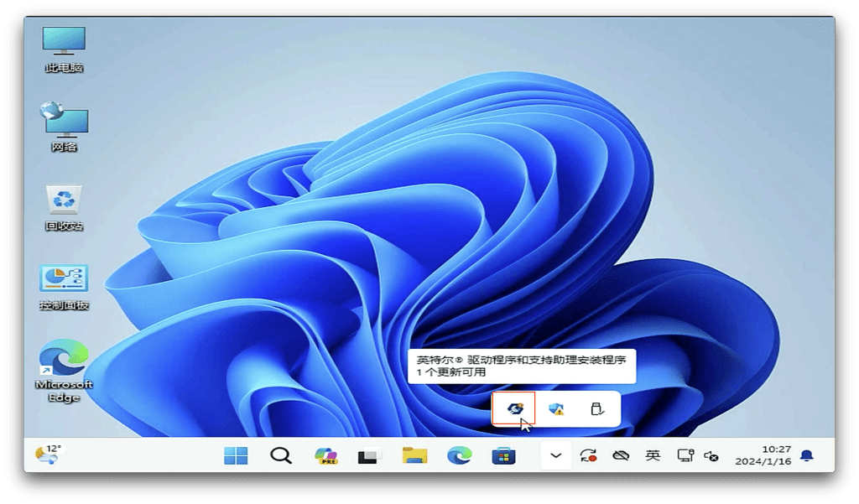Image resolution: width=859 pixels, height=504 pixels.
Task: Open Copilot preview from the taskbar
Action: coord(325,455)
